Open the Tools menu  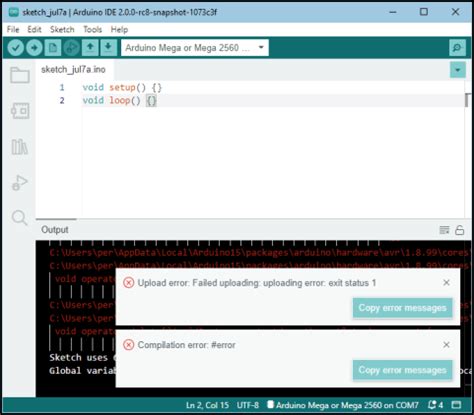point(92,30)
